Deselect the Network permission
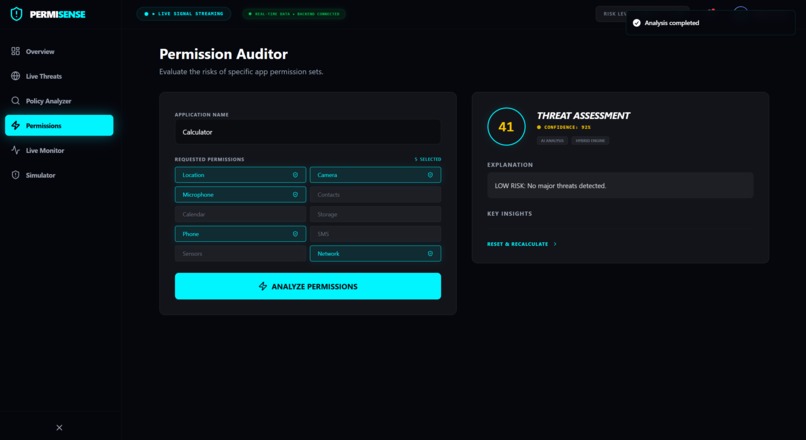 click(x=375, y=253)
